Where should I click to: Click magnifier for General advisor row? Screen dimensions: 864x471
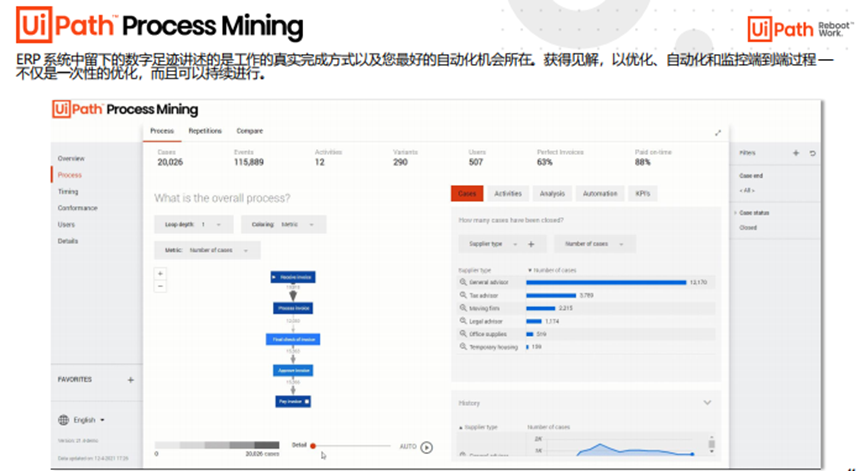463,282
